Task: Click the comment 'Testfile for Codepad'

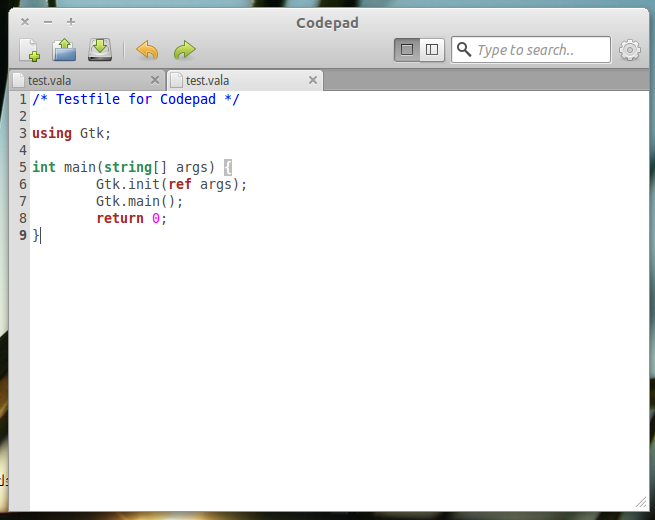Action: click(136, 99)
